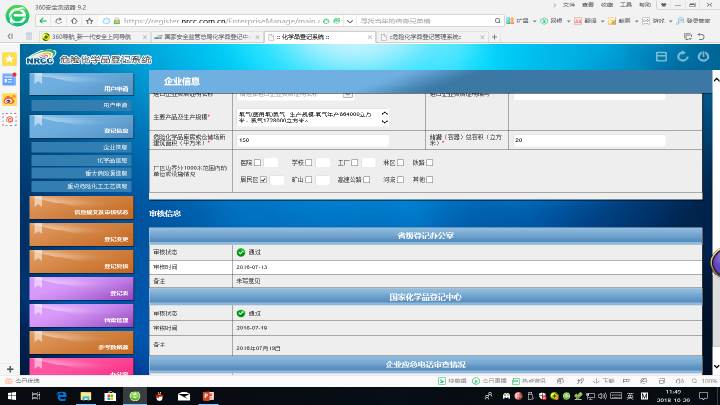
Task: Click the plus icon at sidebar bottom
Action: click(9, 369)
